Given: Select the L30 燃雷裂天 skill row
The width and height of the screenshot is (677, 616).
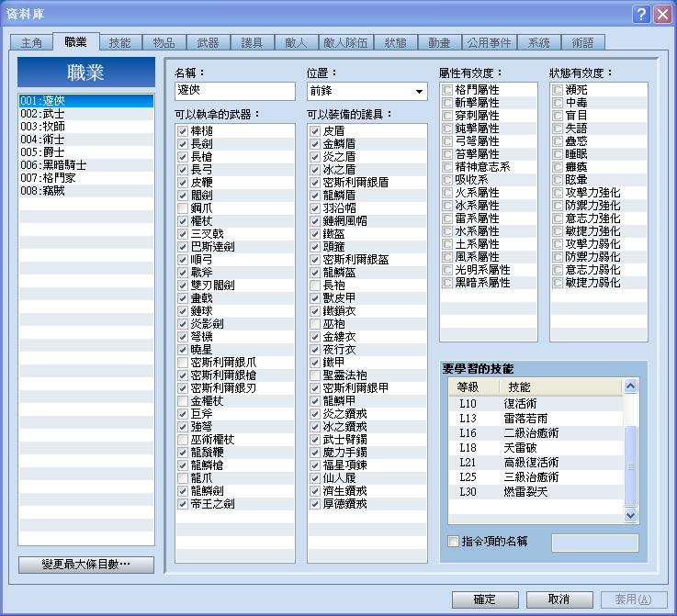Looking at the screenshot, I should click(x=536, y=492).
